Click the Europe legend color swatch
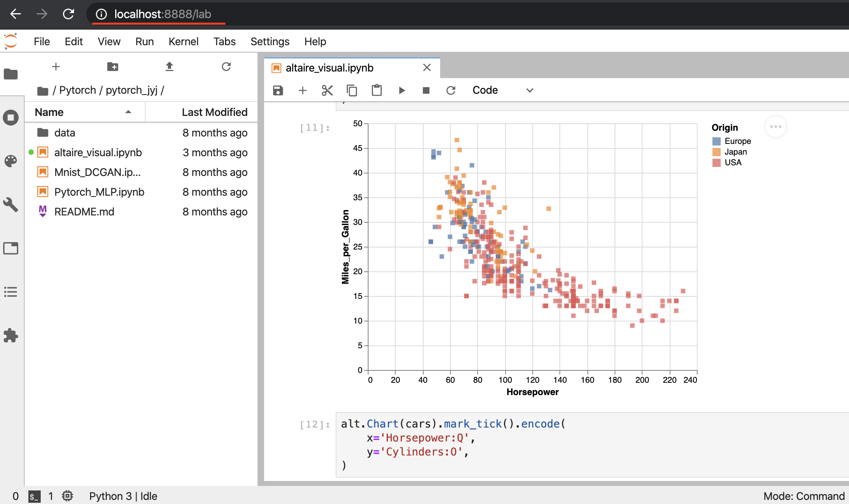The image size is (849, 504). [x=716, y=141]
